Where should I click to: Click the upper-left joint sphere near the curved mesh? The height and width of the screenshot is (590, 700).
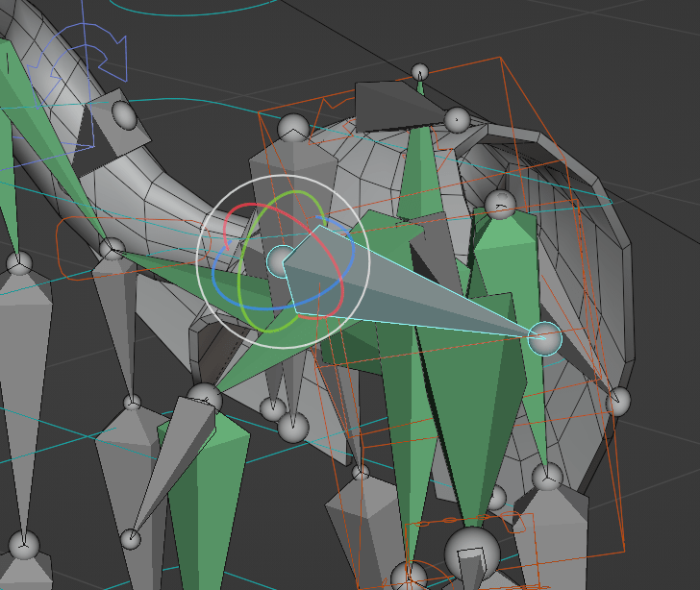coord(125,113)
